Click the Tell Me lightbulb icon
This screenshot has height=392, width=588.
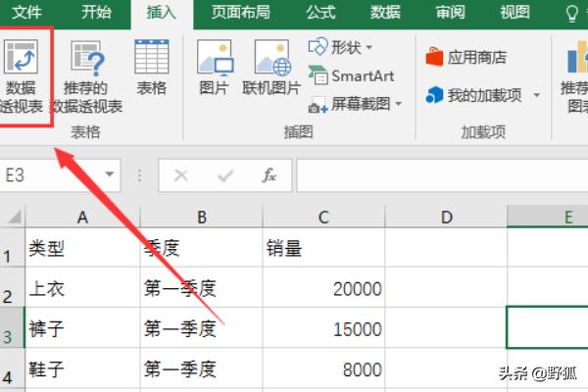click(x=572, y=13)
